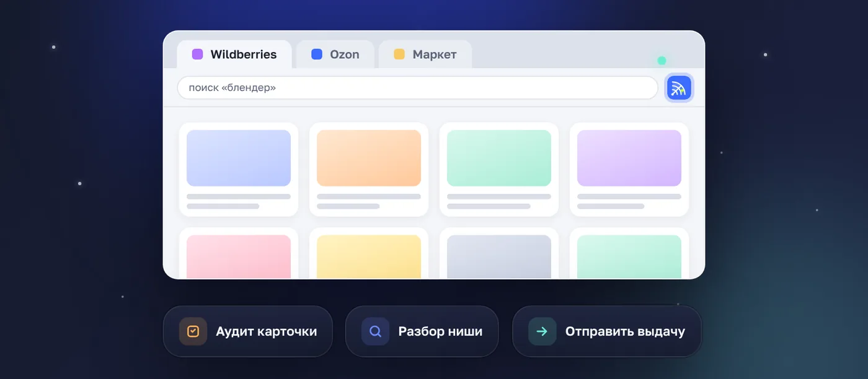Open the Ozon tab
The width and height of the screenshot is (868, 379).
[335, 54]
